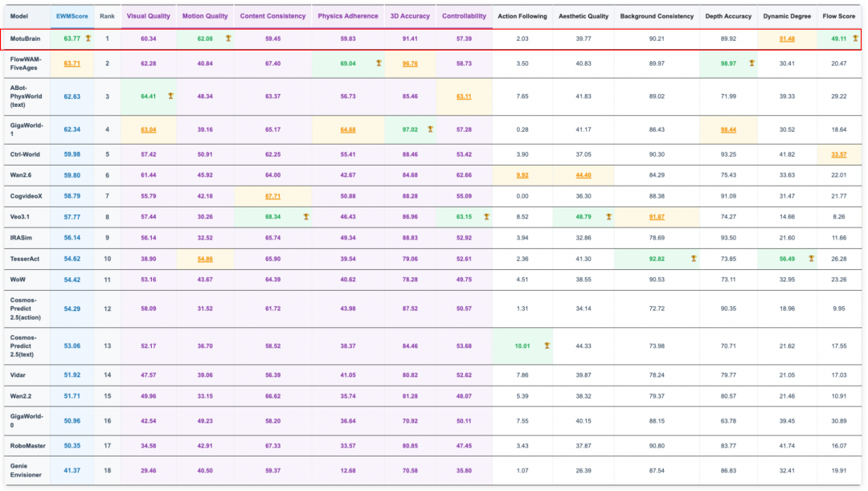Click the trophy beside Aesthetic Quality 48.79
Screen dimensions: 868x491
(x=608, y=217)
